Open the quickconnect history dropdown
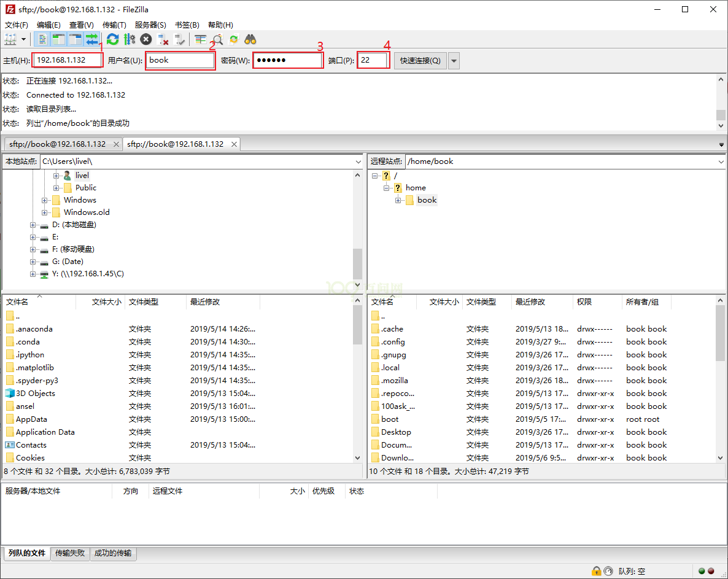The width and height of the screenshot is (728, 579). 454,60
